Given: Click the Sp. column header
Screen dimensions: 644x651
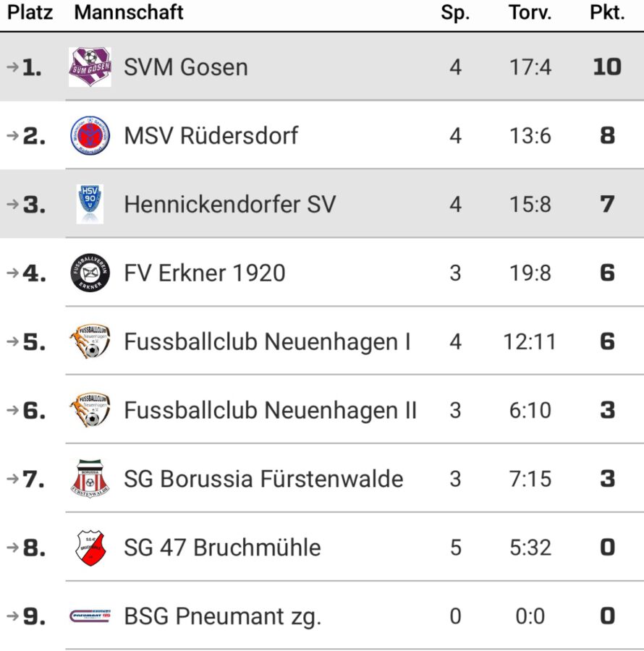Looking at the screenshot, I should coord(455,12).
